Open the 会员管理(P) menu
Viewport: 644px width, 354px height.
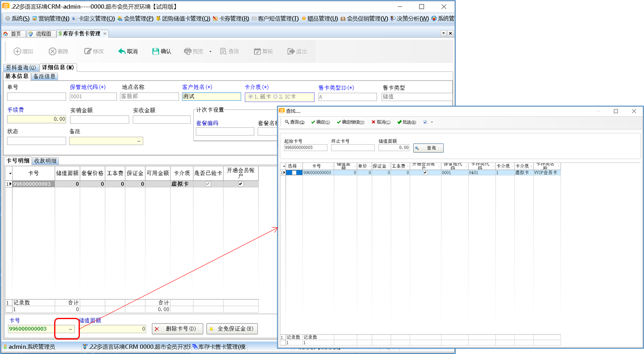click(x=135, y=18)
